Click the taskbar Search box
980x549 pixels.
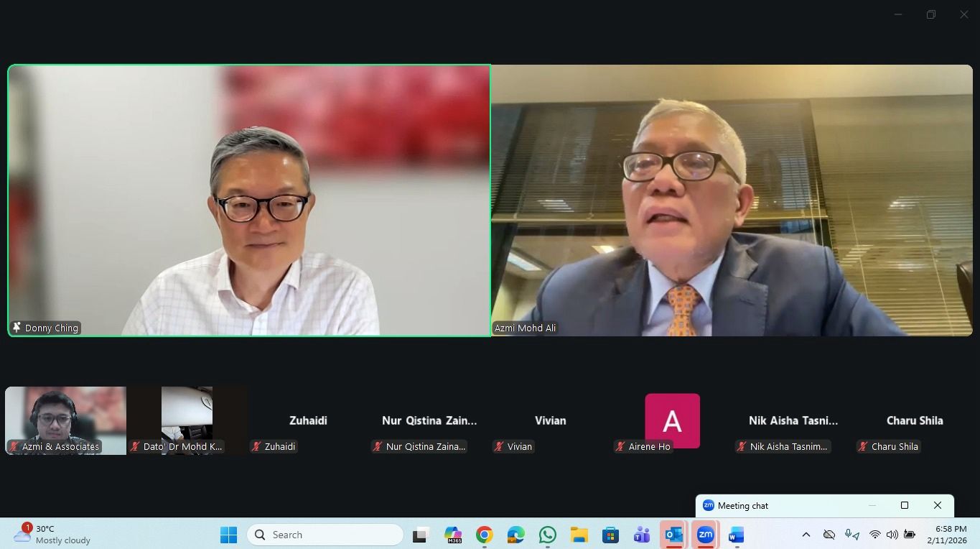(x=325, y=535)
